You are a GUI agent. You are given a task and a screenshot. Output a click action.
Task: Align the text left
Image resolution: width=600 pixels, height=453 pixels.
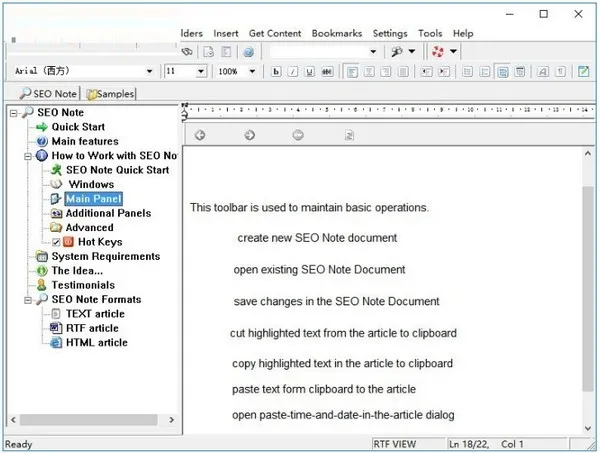[x=352, y=72]
